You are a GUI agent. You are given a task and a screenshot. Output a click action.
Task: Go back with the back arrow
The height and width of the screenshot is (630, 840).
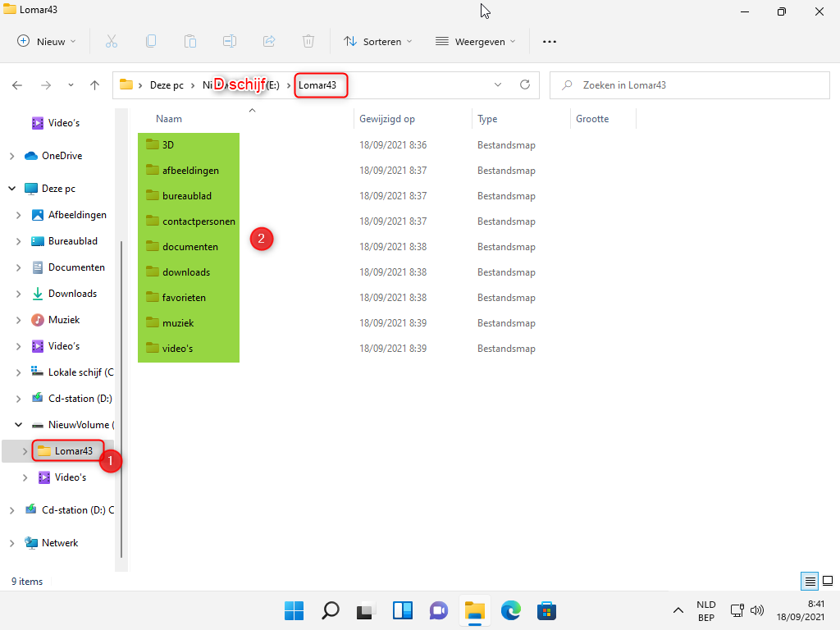pyautogui.click(x=17, y=85)
